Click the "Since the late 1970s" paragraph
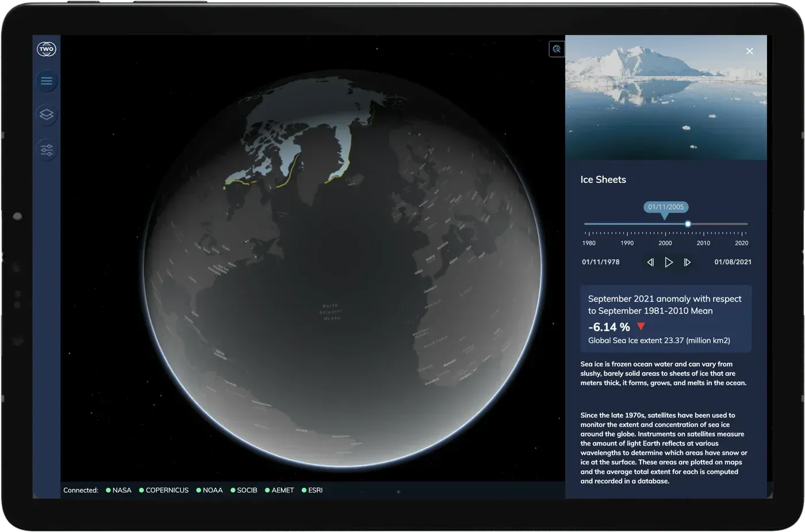The height and width of the screenshot is (532, 805). [x=664, y=448]
